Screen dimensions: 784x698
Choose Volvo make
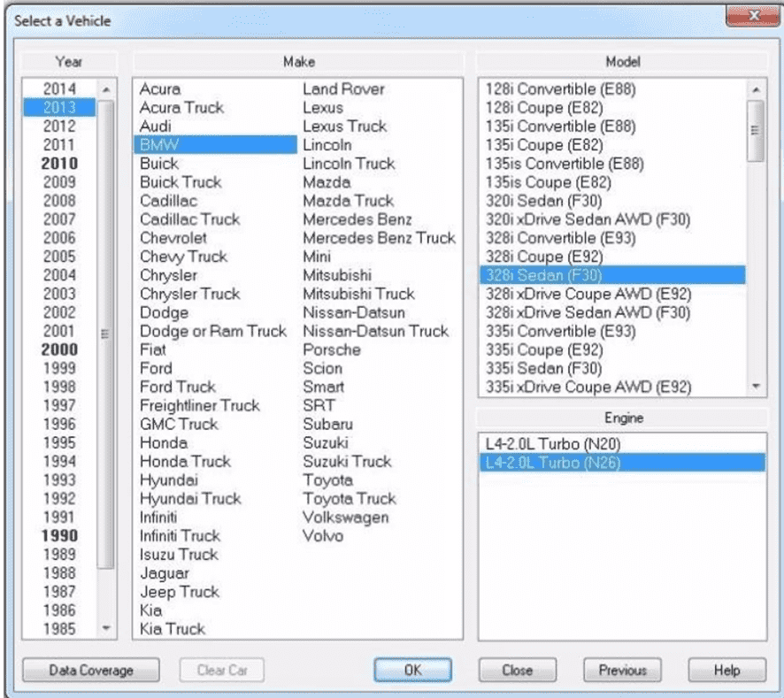[x=323, y=535]
